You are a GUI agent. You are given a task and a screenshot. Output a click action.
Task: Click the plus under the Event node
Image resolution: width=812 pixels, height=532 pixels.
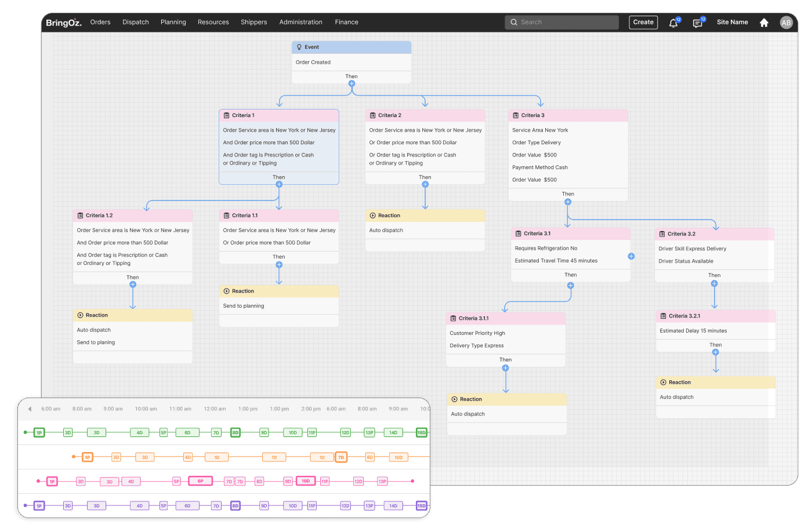click(351, 84)
